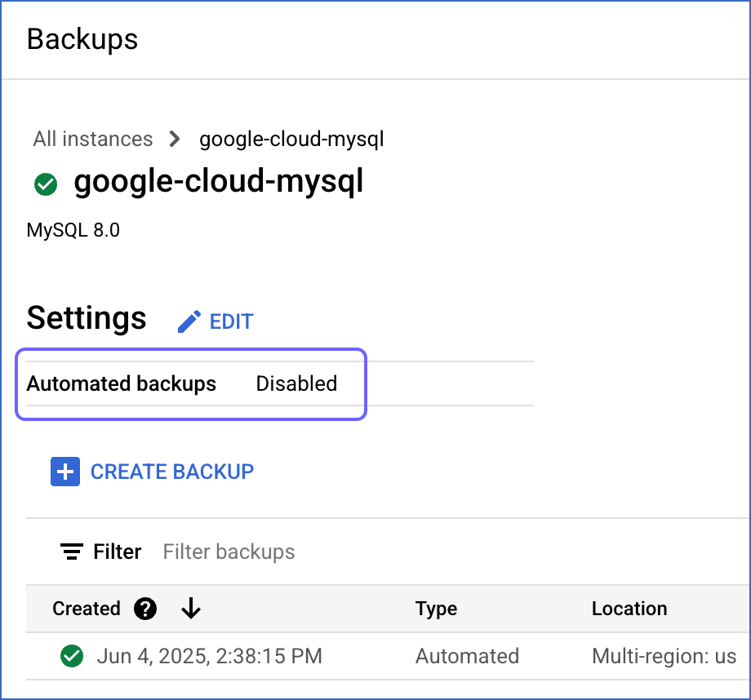The height and width of the screenshot is (700, 751).
Task: Click the Disabled status value
Action: [296, 384]
